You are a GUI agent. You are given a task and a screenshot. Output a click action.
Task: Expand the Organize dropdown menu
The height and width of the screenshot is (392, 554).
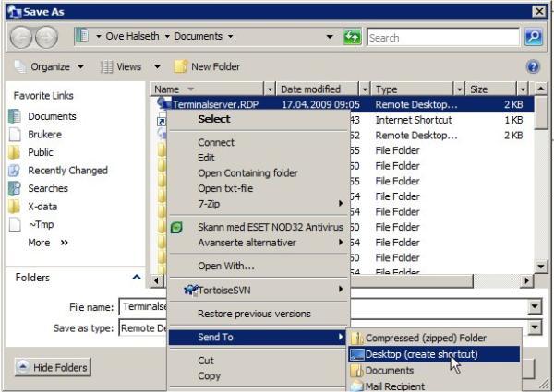[x=51, y=66]
